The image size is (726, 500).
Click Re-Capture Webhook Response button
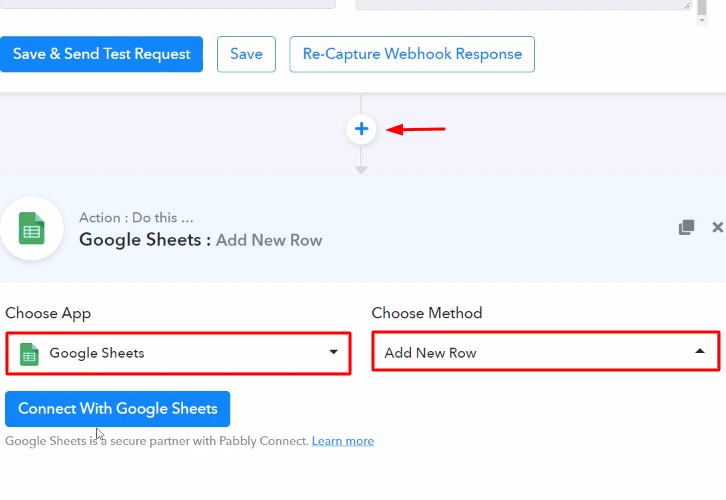(x=412, y=54)
